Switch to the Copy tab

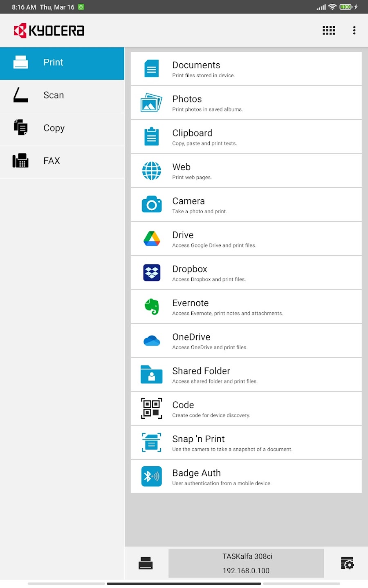[x=62, y=129]
